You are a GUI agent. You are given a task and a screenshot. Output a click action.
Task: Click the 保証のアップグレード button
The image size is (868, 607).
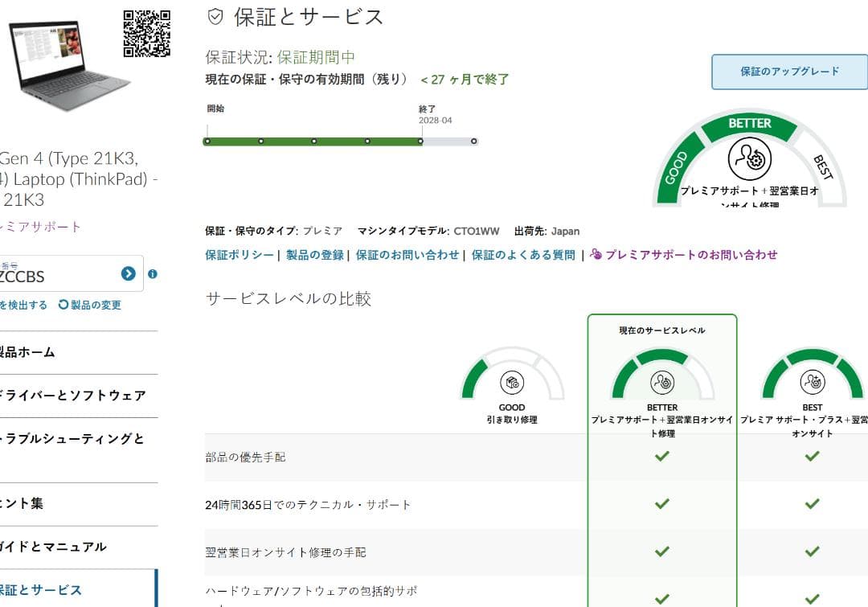[789, 72]
